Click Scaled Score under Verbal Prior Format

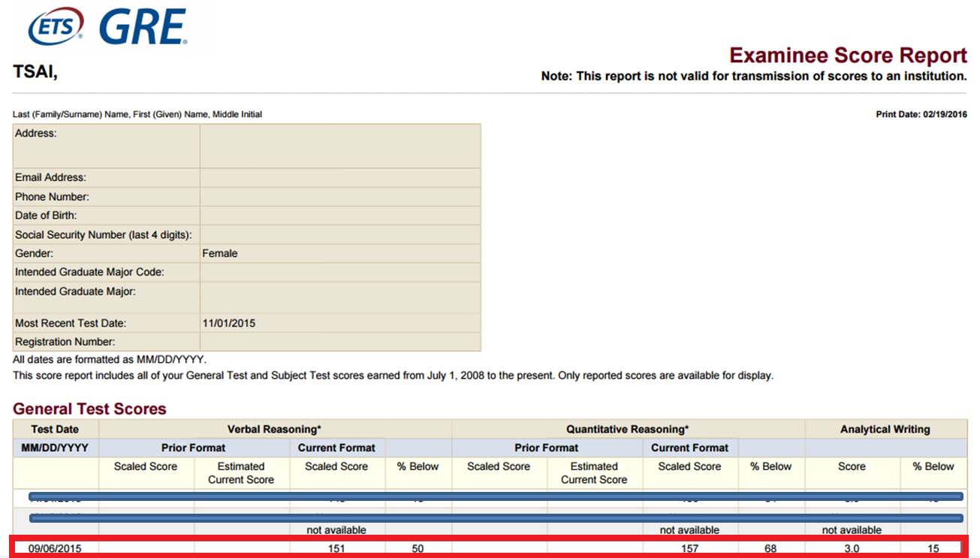click(x=146, y=466)
